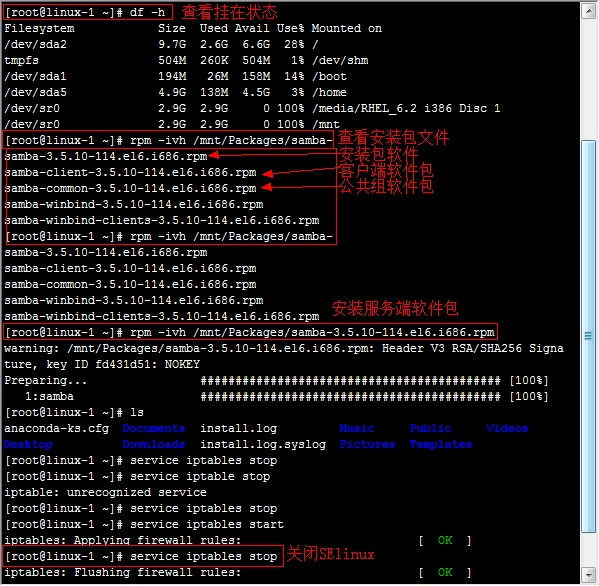Click the 'service iptable stop' command line
This screenshot has width=599, height=586.
click(x=138, y=477)
